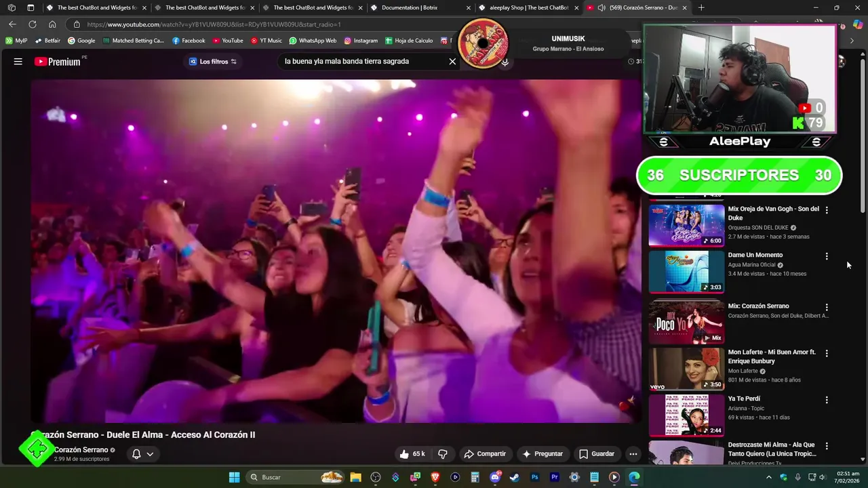This screenshot has height=488, width=868.
Task: Show hidden system tray icons chevron
Action: pos(768,477)
